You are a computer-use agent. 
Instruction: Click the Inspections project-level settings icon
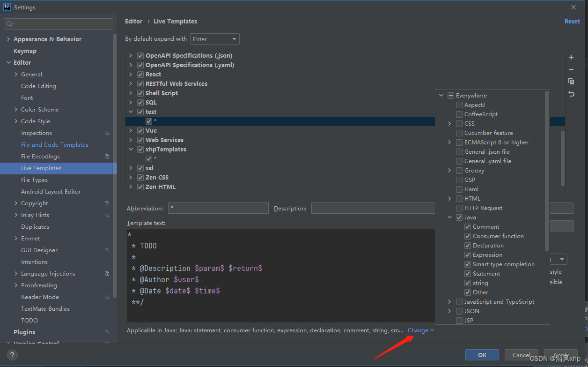tap(107, 133)
